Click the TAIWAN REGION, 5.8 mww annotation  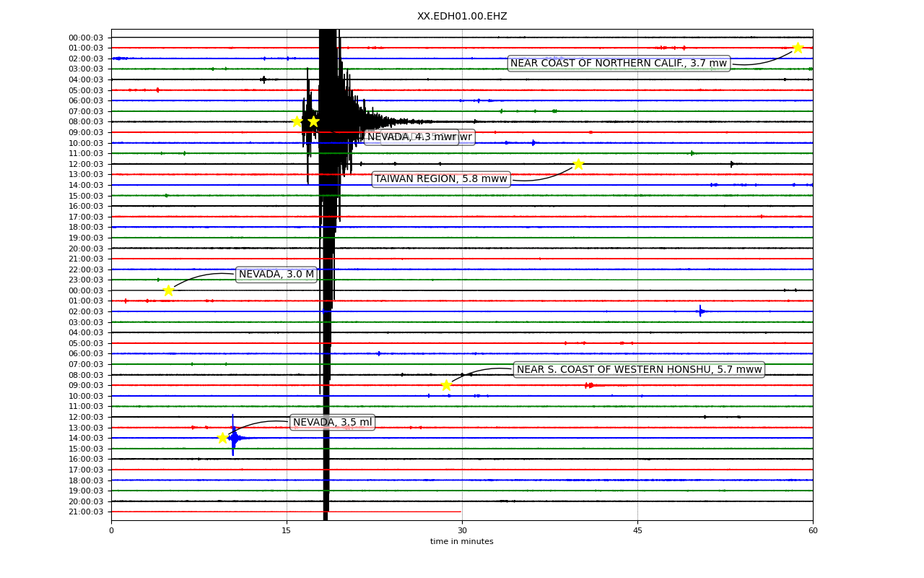(x=441, y=179)
